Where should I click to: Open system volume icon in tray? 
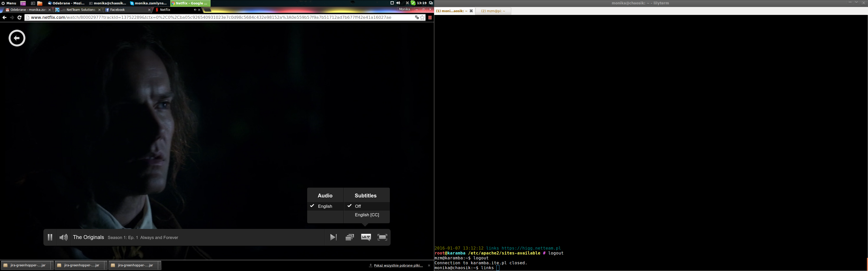tap(398, 3)
